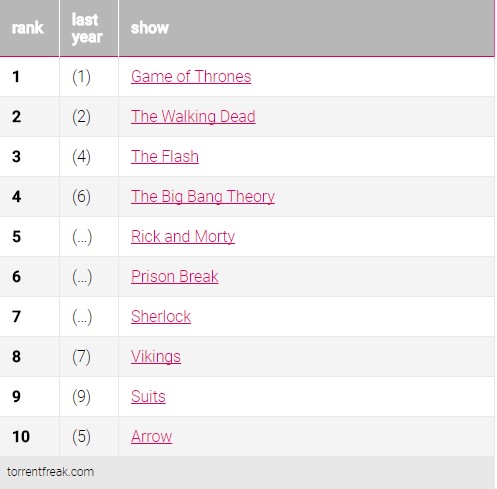
Task: Open The Big Bang Theory link
Action: point(203,197)
